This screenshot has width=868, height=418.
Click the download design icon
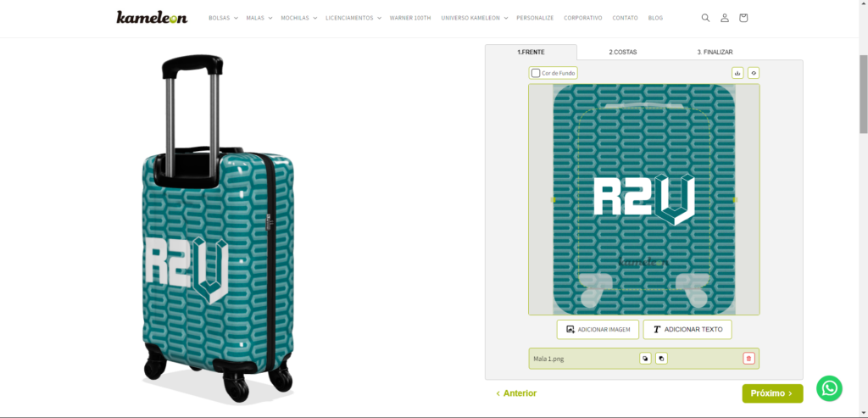(737, 73)
